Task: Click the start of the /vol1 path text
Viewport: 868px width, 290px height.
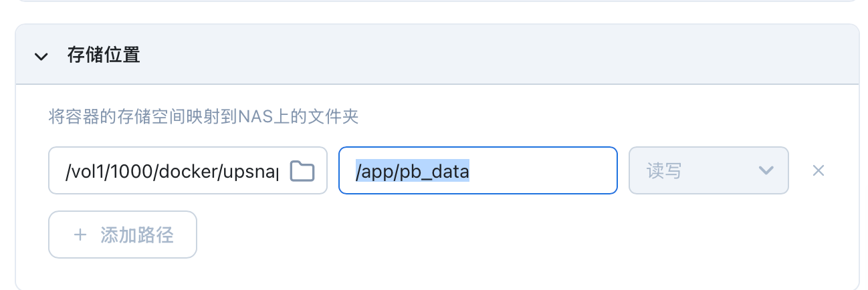Action: click(67, 171)
